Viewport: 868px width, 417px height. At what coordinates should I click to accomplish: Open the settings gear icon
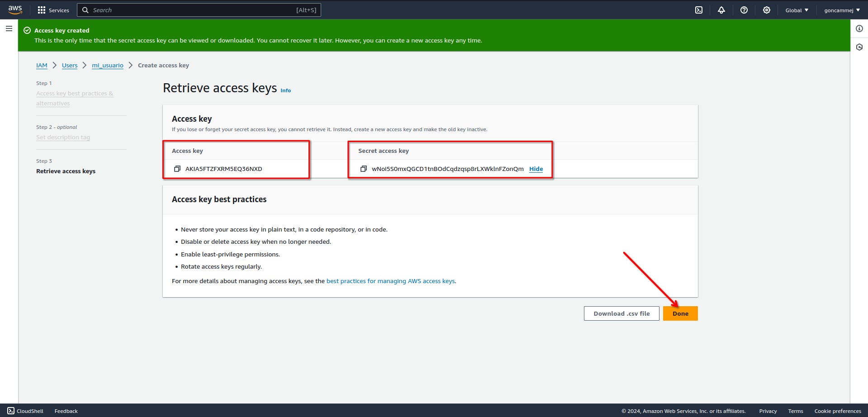[x=767, y=10]
